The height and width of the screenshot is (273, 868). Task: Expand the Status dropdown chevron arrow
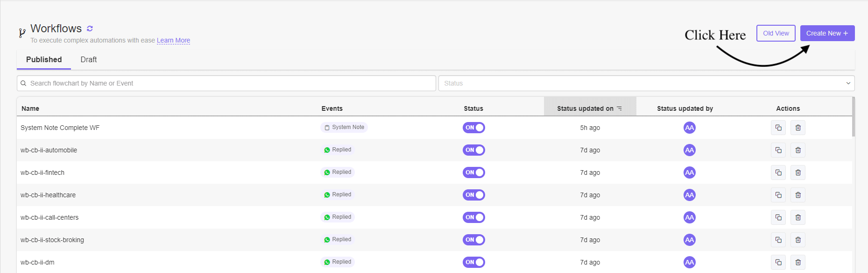(x=848, y=83)
